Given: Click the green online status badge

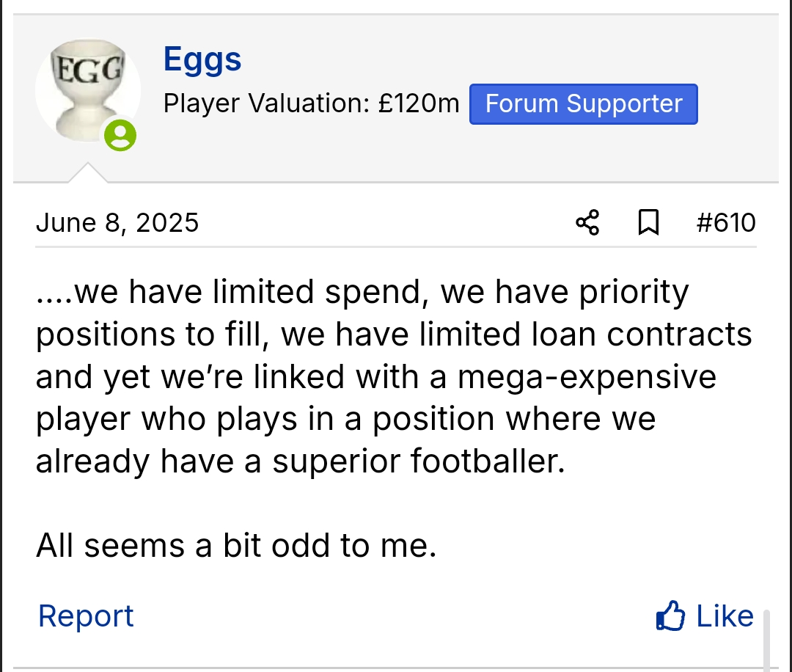Looking at the screenshot, I should click(120, 135).
